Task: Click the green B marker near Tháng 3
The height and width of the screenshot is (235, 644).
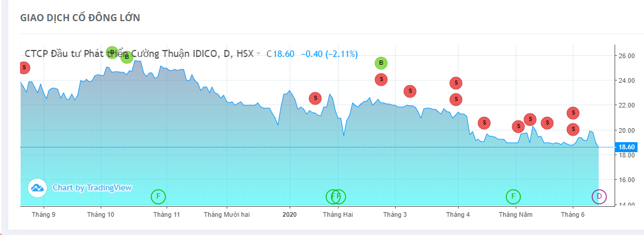Action: pos(381,63)
